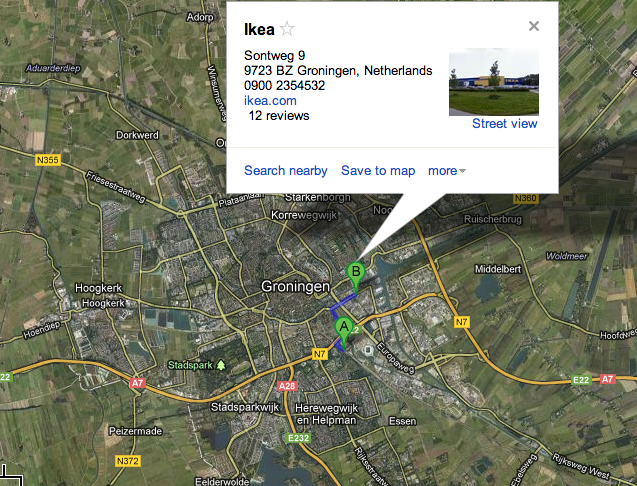
Task: Click the N372 road shield
Action: 128,461
